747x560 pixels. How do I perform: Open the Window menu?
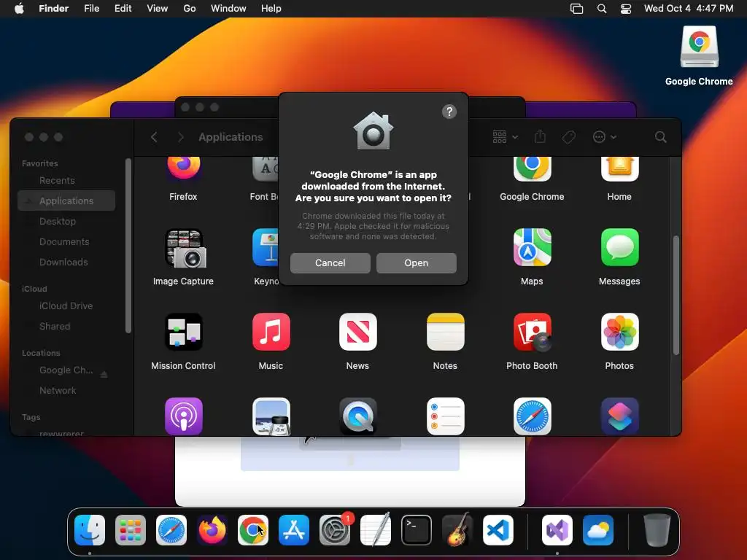[228, 9]
